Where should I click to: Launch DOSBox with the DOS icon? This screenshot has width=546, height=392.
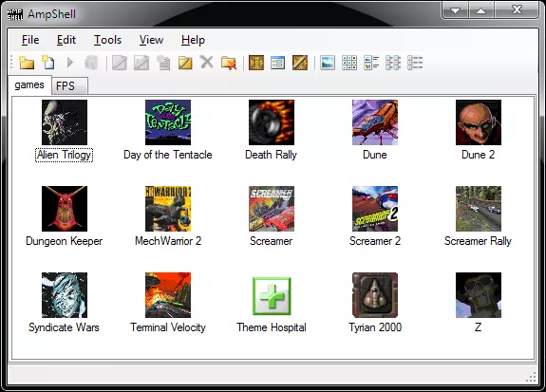pyautogui.click(x=256, y=63)
